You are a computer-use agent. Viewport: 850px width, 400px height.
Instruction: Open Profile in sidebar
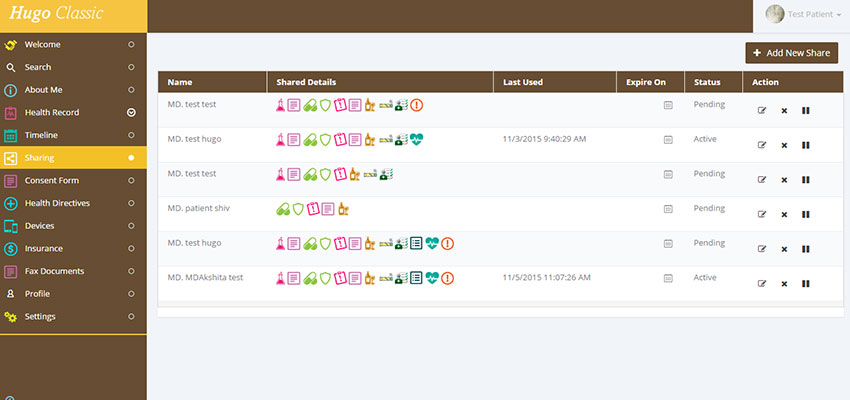click(73, 294)
